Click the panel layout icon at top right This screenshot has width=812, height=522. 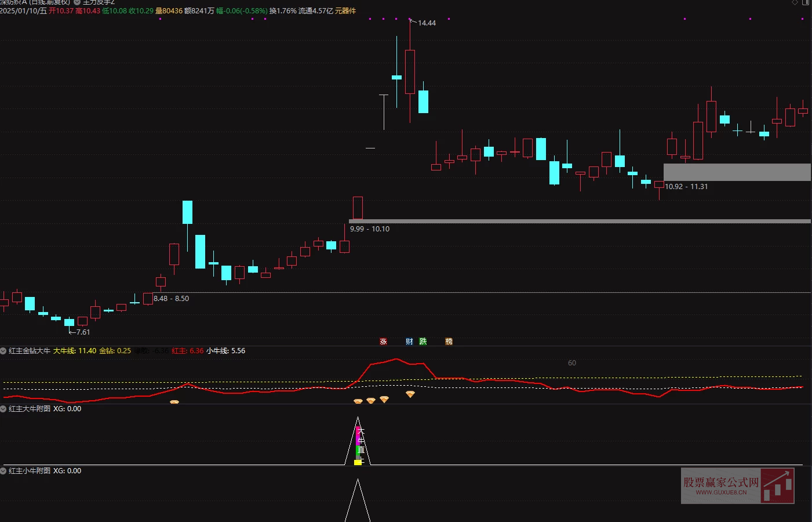[805, 3]
